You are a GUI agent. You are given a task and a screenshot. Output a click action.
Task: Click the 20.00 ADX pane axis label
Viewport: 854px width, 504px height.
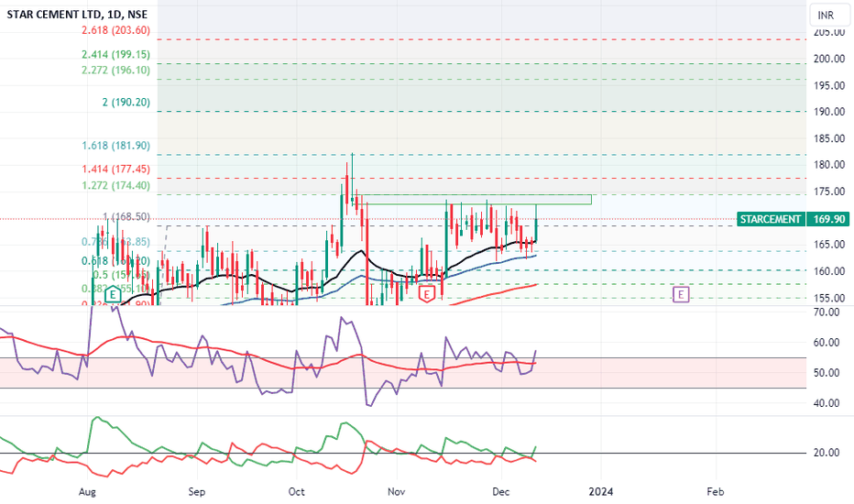click(827, 453)
